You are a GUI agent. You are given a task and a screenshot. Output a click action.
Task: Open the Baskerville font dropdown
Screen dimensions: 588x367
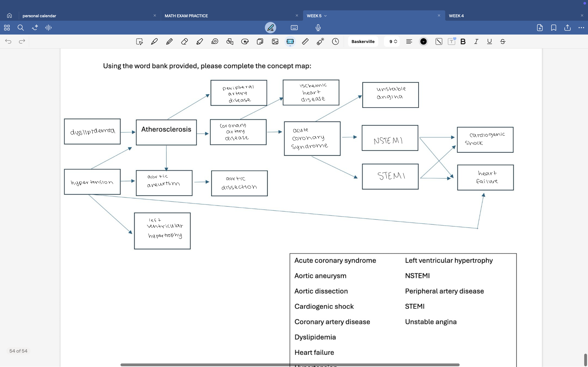[x=363, y=42]
